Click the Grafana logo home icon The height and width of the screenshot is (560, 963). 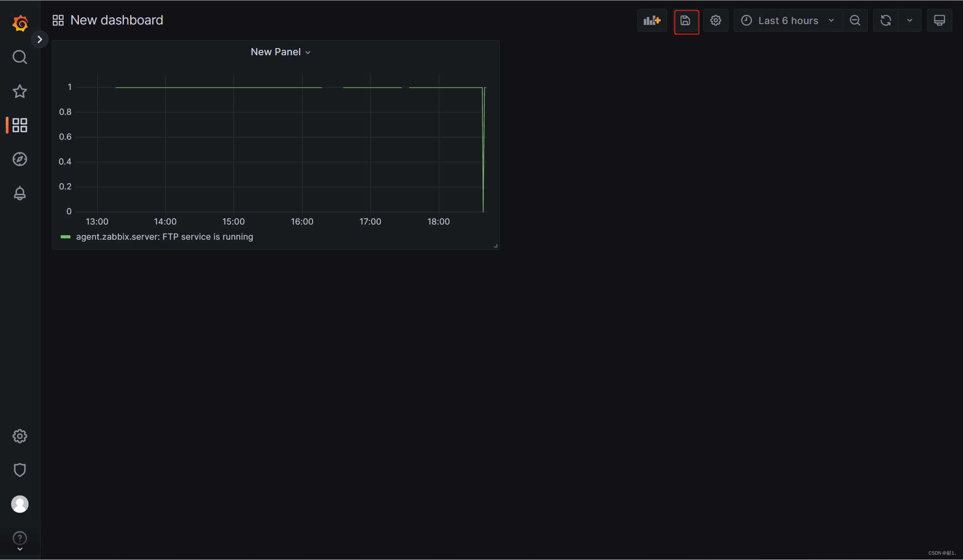click(x=20, y=23)
